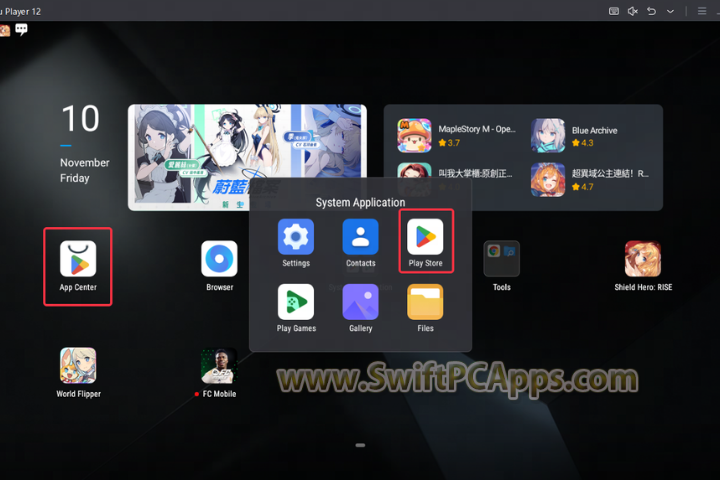Open Settings in System Application folder
This screenshot has height=480, width=720.
point(296,237)
